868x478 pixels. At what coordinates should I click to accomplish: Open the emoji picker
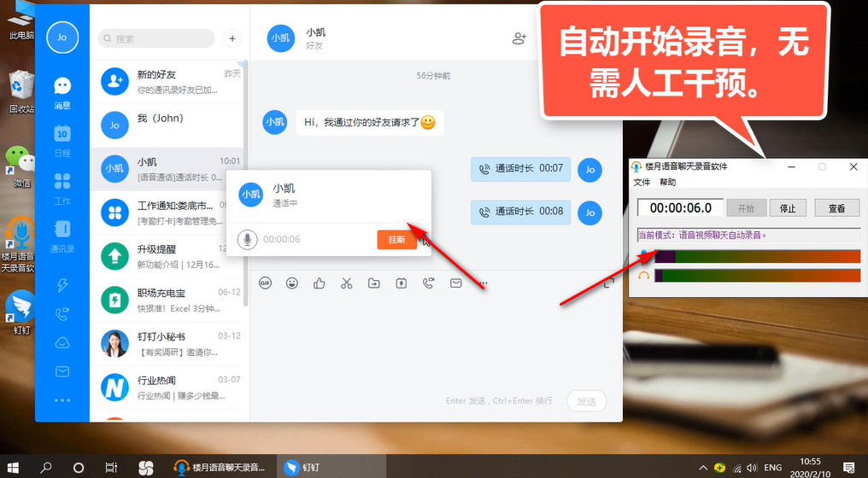coord(292,283)
